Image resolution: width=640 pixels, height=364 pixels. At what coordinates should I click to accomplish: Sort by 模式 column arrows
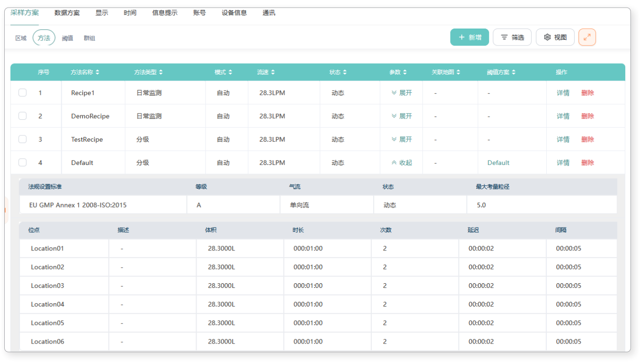click(x=230, y=72)
